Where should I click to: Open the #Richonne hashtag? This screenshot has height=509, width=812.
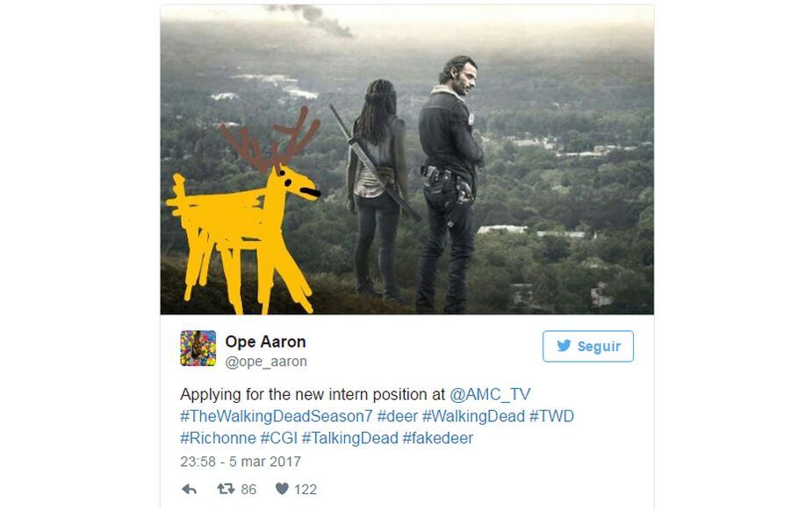pos(218,438)
